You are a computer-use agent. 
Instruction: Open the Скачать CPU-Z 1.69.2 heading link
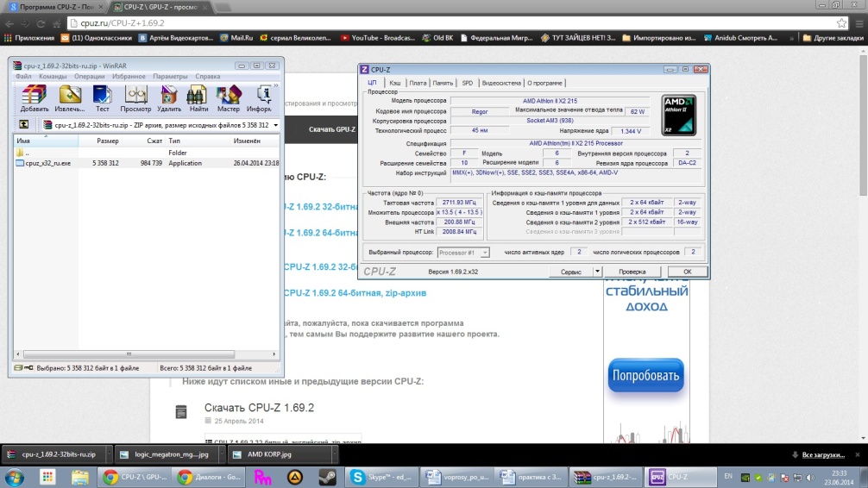[x=259, y=408]
